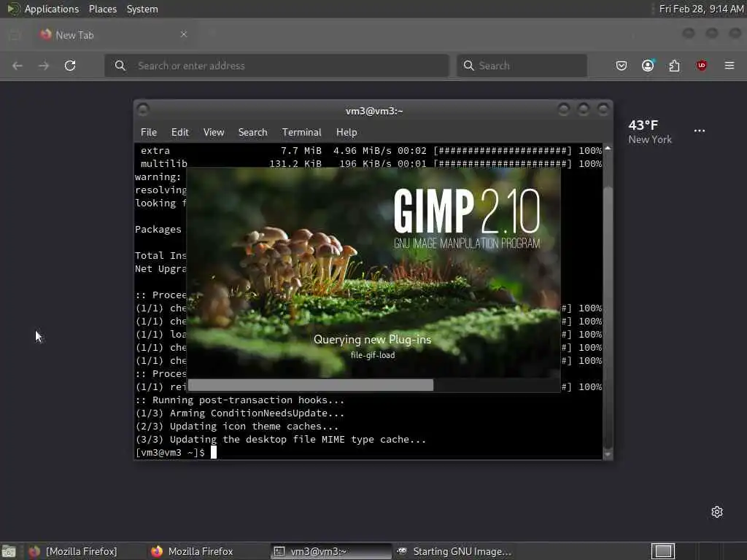Click the terminal title vm3@vm3:~
747x560 pixels.
[374, 111]
